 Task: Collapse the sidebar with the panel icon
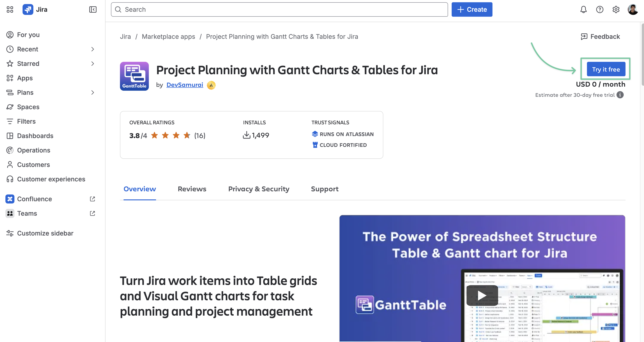(93, 9)
